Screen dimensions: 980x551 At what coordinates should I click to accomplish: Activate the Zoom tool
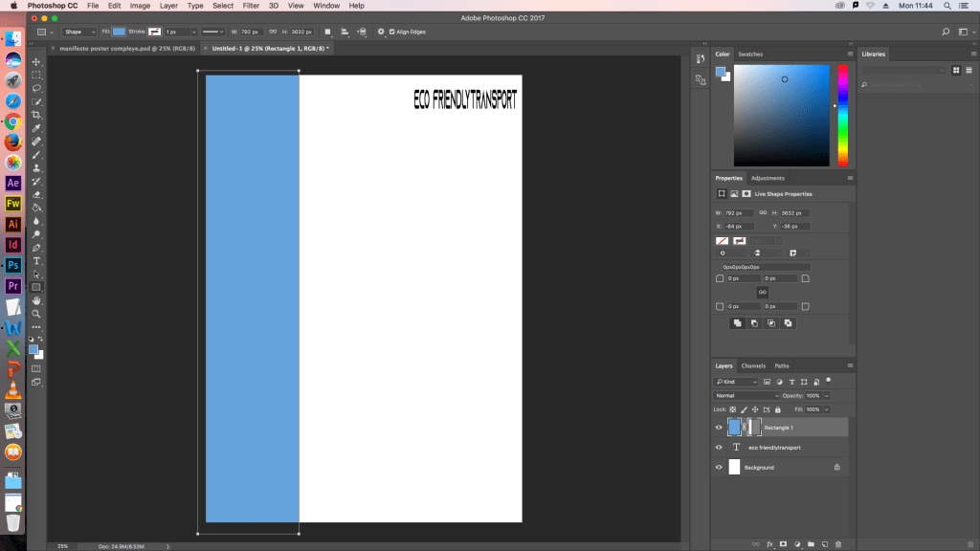click(x=36, y=314)
